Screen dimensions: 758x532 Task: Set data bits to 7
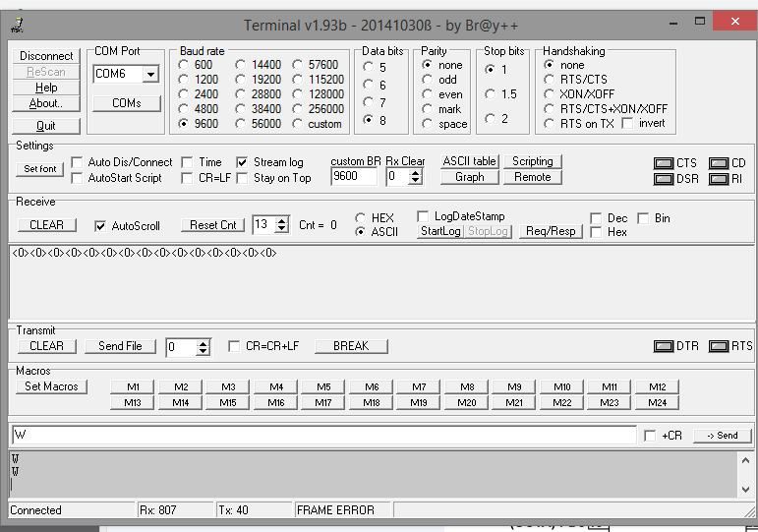tap(369, 102)
